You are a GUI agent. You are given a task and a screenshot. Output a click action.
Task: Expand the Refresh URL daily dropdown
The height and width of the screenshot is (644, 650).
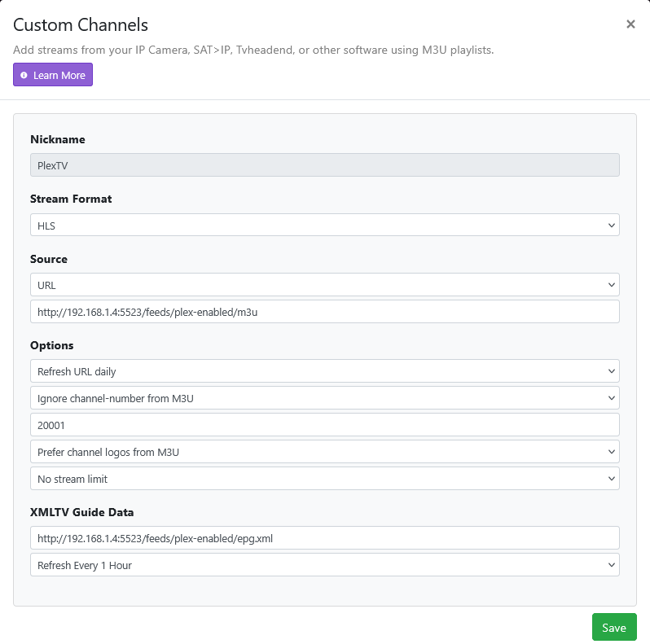[324, 371]
